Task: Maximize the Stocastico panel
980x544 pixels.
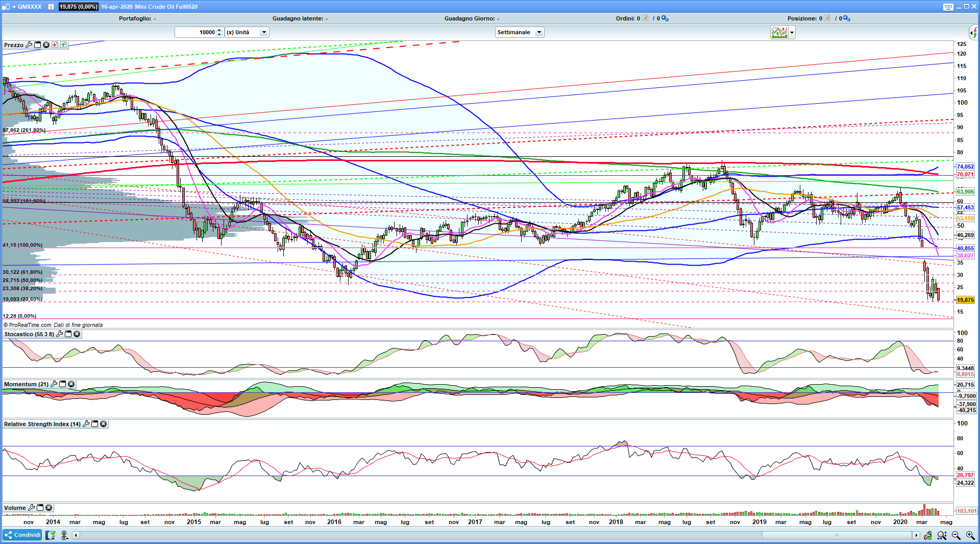Action: tap(68, 334)
